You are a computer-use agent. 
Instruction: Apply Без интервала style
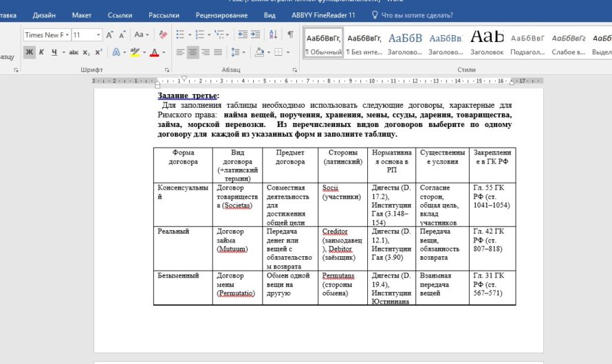364,43
